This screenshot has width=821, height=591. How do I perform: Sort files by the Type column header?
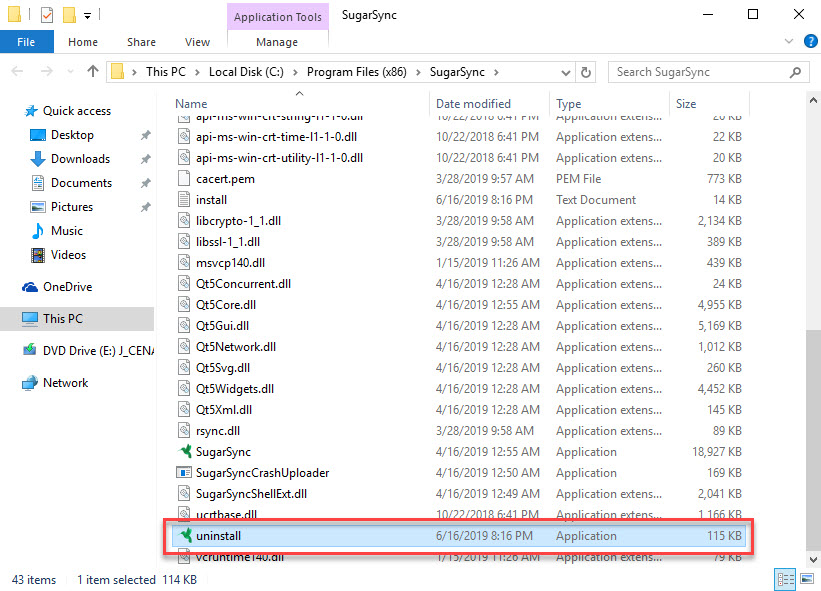569,104
